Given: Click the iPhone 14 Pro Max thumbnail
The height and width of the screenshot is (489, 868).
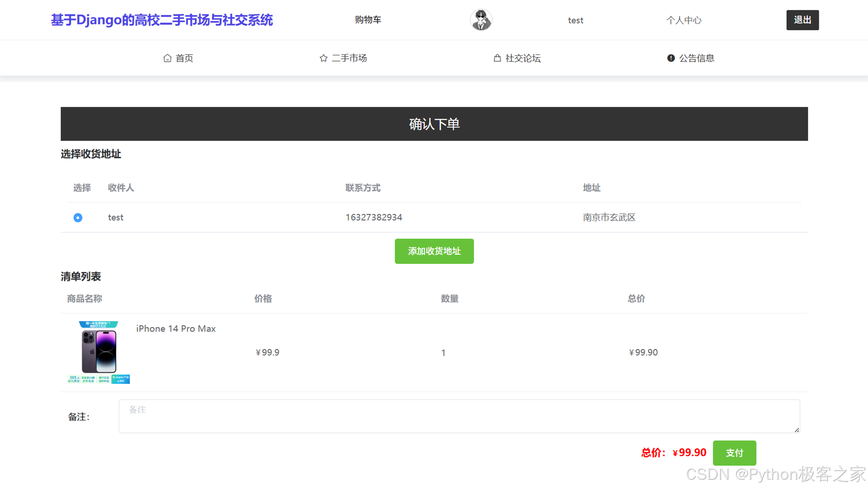Looking at the screenshot, I should pyautogui.click(x=99, y=352).
